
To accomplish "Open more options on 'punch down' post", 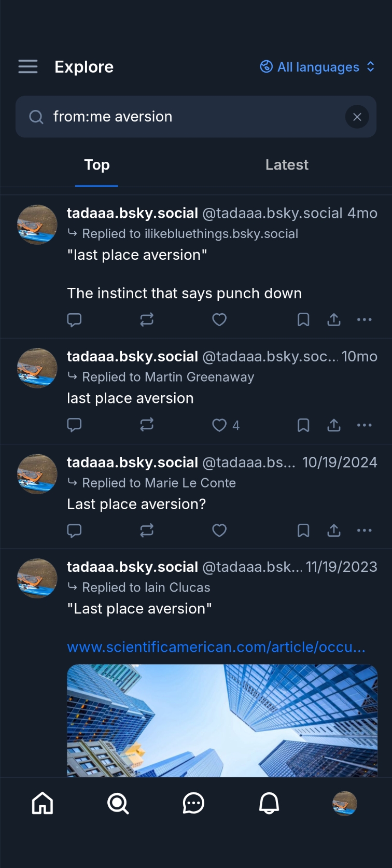I will 365,320.
